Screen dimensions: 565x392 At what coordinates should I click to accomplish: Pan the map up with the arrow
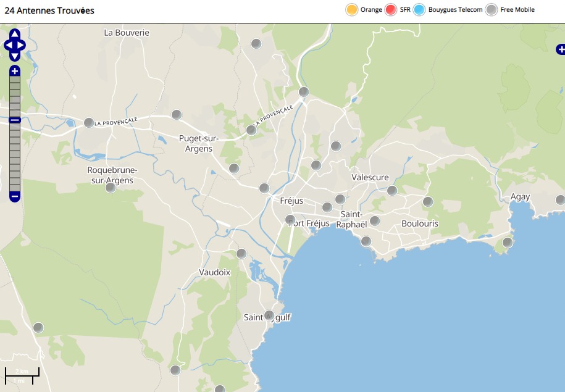(15, 34)
